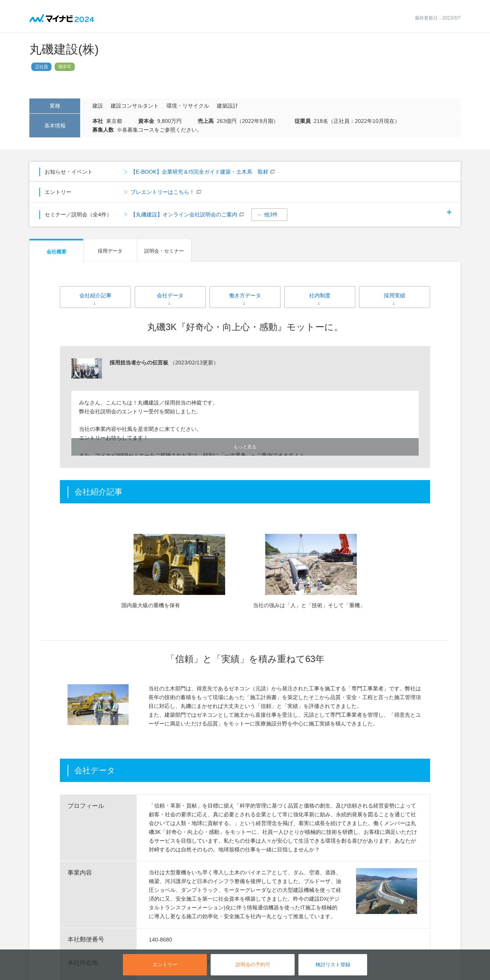Click caption 国内最大級の重機を保有
Screen dimensions: 490x980
150,605
